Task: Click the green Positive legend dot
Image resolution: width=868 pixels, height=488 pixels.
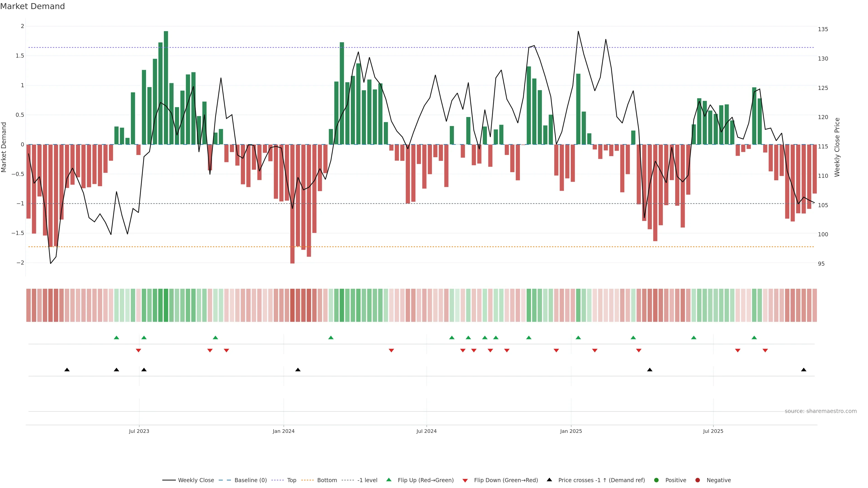Action: coord(656,480)
